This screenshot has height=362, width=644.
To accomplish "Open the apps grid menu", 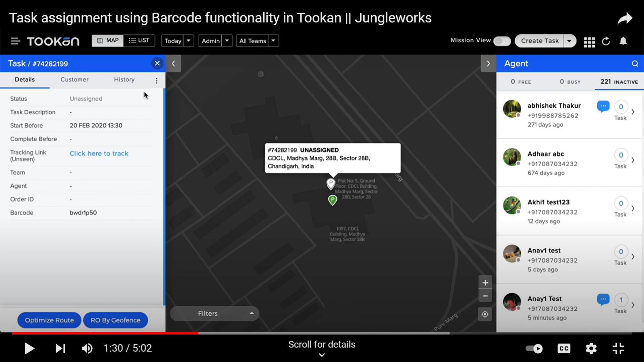I will (x=589, y=41).
